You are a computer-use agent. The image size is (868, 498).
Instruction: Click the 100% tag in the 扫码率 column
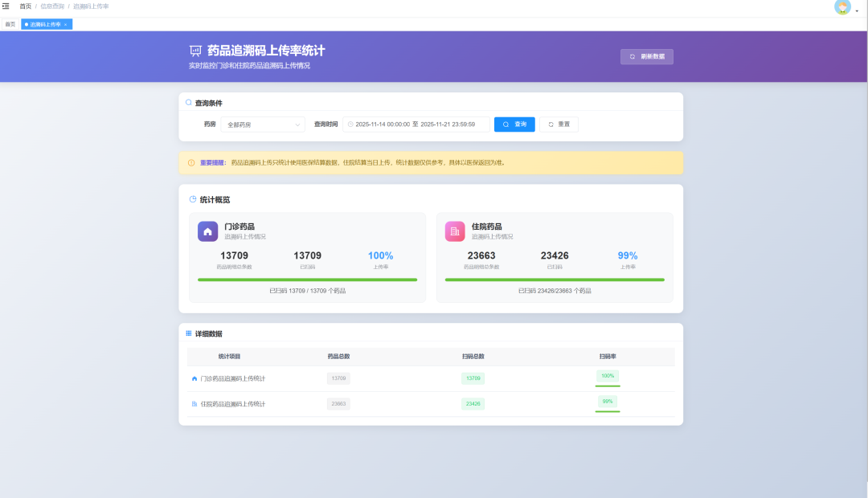pyautogui.click(x=608, y=376)
